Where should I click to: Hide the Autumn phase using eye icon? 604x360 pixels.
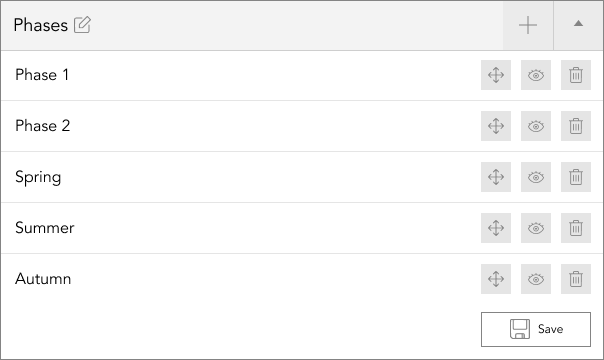(536, 279)
